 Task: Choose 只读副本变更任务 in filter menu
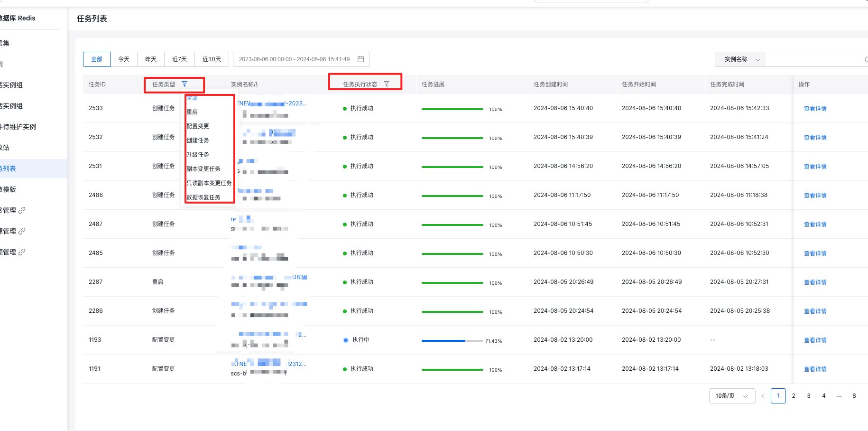209,183
